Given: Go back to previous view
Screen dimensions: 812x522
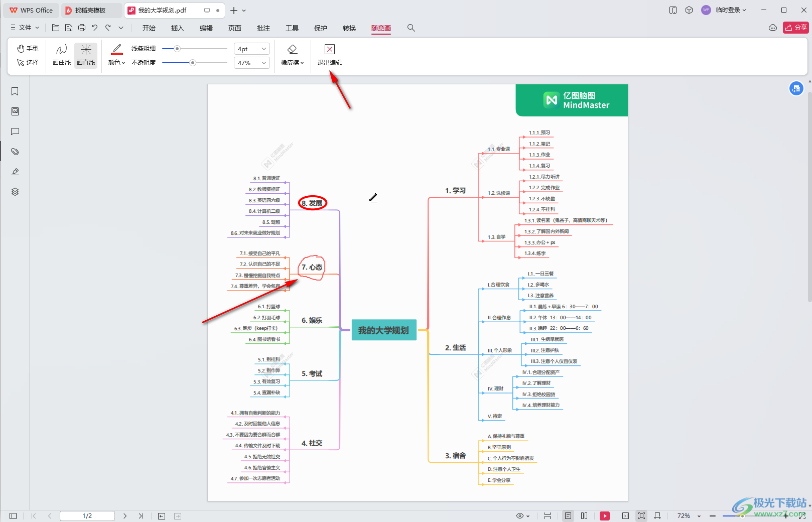Looking at the screenshot, I should pos(162,516).
